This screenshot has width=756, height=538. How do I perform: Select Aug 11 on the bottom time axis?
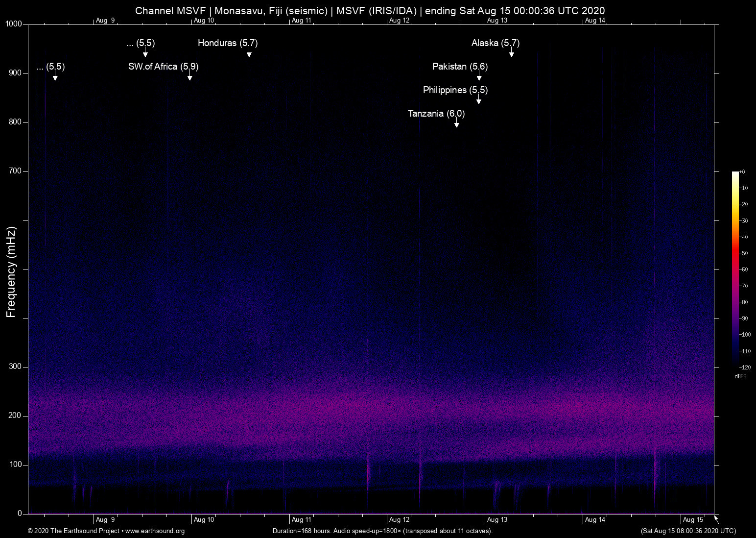302,520
